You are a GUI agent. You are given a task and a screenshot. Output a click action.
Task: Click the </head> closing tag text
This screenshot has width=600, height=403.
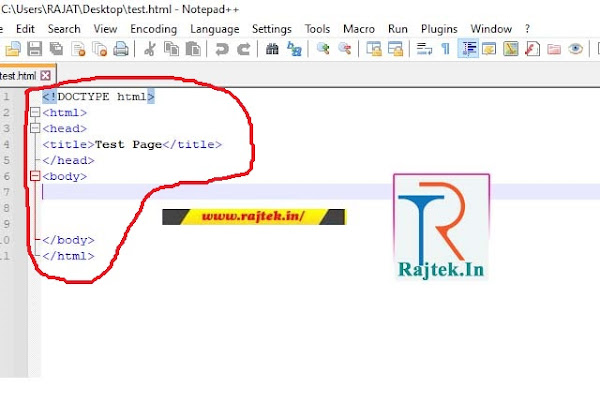pyautogui.click(x=68, y=160)
